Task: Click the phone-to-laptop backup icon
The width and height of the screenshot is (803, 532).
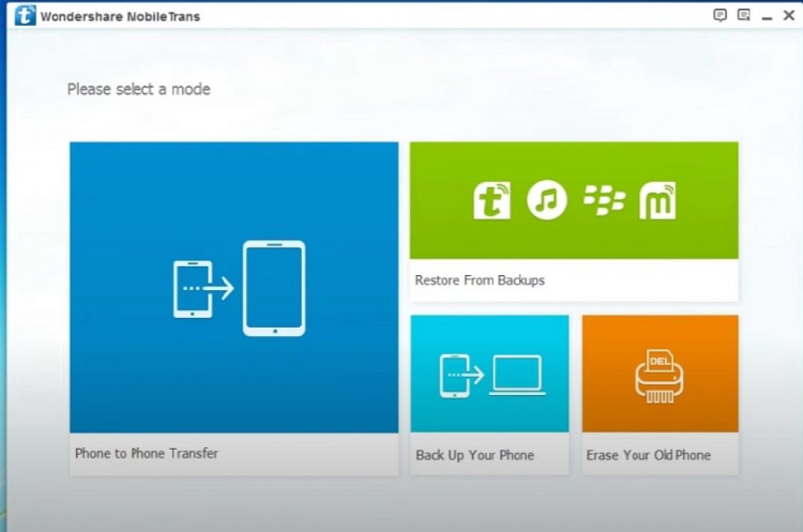Action: pyautogui.click(x=489, y=374)
